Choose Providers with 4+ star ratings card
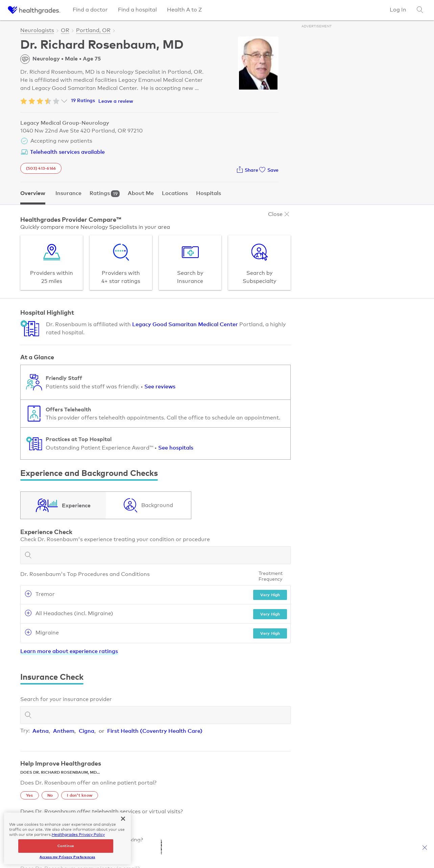Viewport: 434px width, 868px height. [x=121, y=263]
